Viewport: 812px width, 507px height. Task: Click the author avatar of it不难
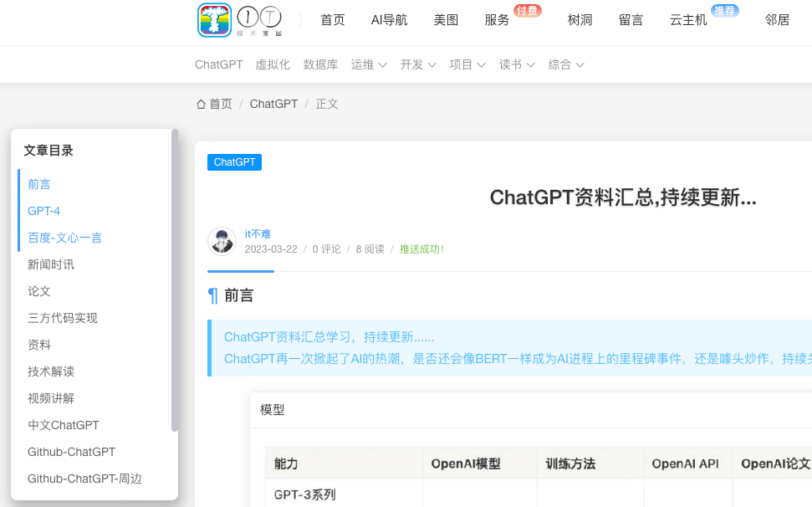point(222,241)
